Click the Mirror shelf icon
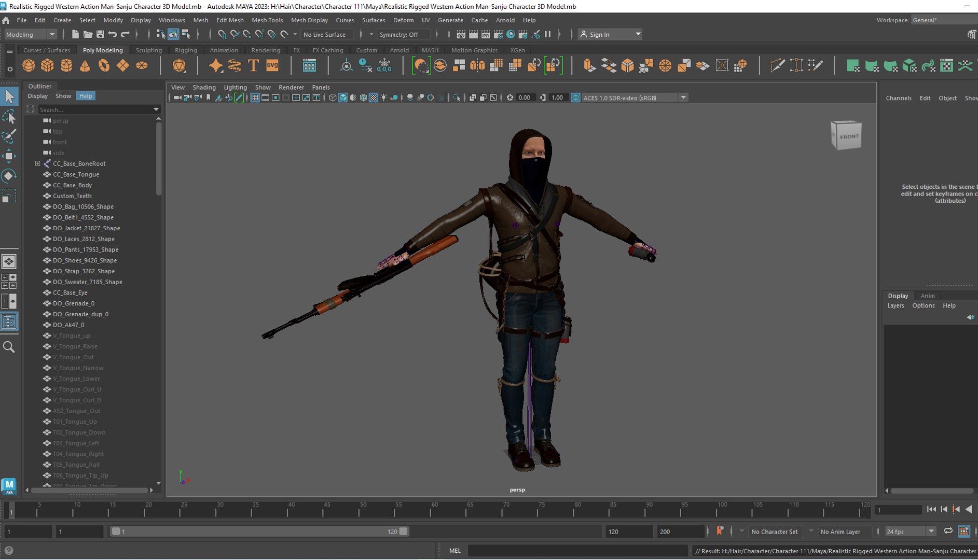The image size is (978, 560). coord(477,66)
